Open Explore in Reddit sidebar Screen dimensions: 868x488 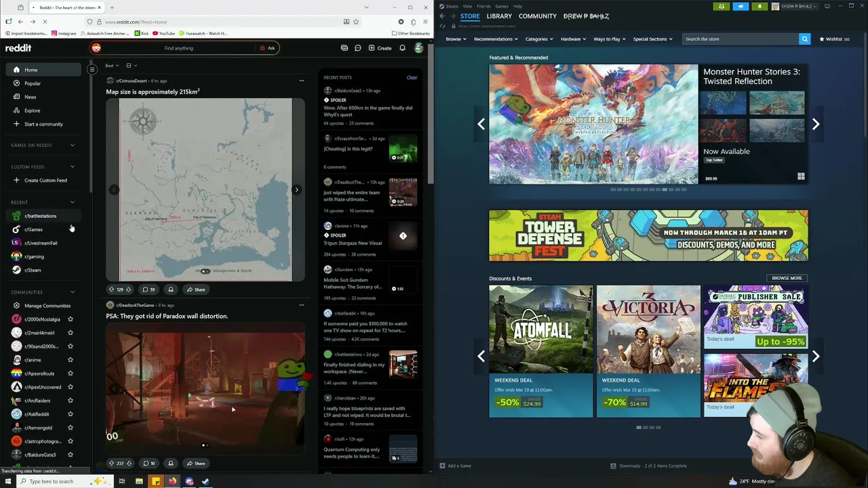click(x=33, y=110)
